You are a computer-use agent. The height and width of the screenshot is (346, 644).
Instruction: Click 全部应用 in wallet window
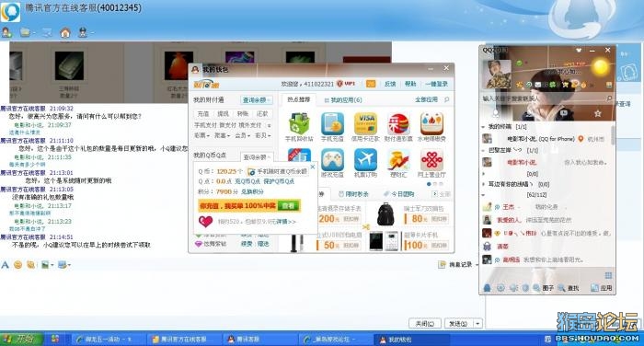[426, 99]
